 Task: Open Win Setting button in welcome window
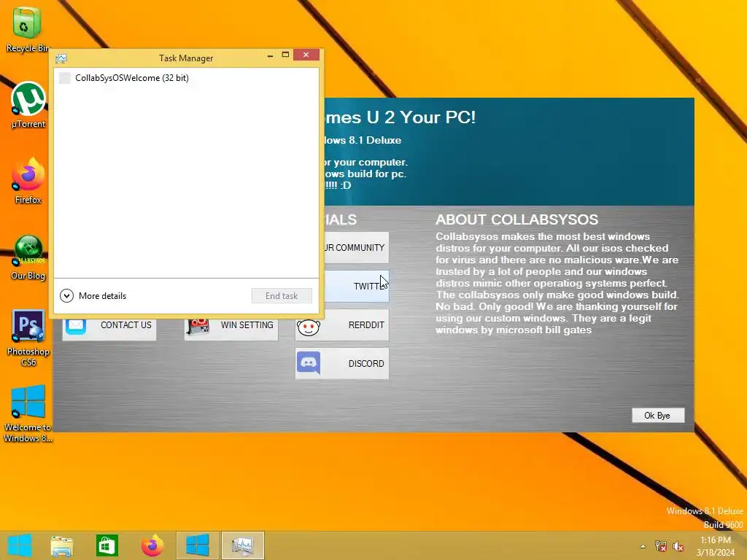(231, 329)
